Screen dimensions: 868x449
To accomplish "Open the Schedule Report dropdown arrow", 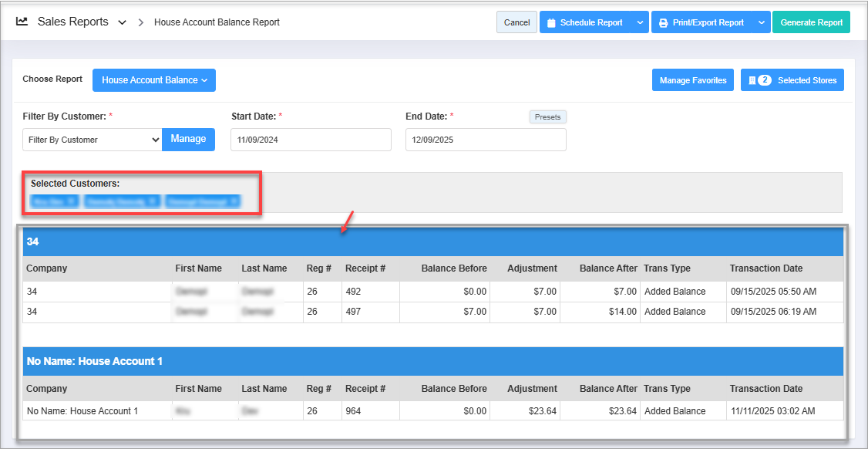I will pyautogui.click(x=640, y=23).
